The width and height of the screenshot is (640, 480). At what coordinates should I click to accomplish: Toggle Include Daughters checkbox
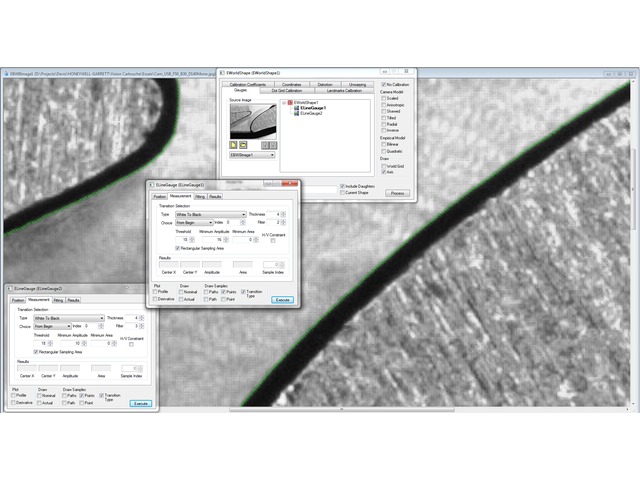pyautogui.click(x=343, y=186)
